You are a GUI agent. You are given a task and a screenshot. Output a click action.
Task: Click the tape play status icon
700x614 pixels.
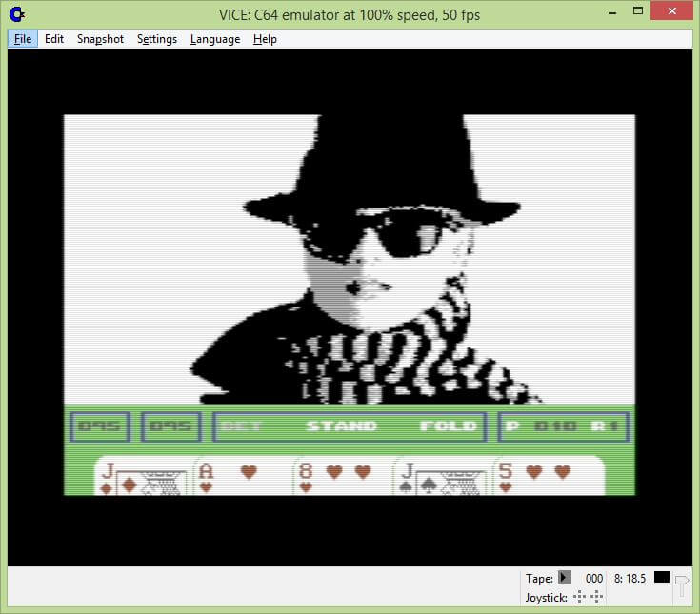click(565, 578)
